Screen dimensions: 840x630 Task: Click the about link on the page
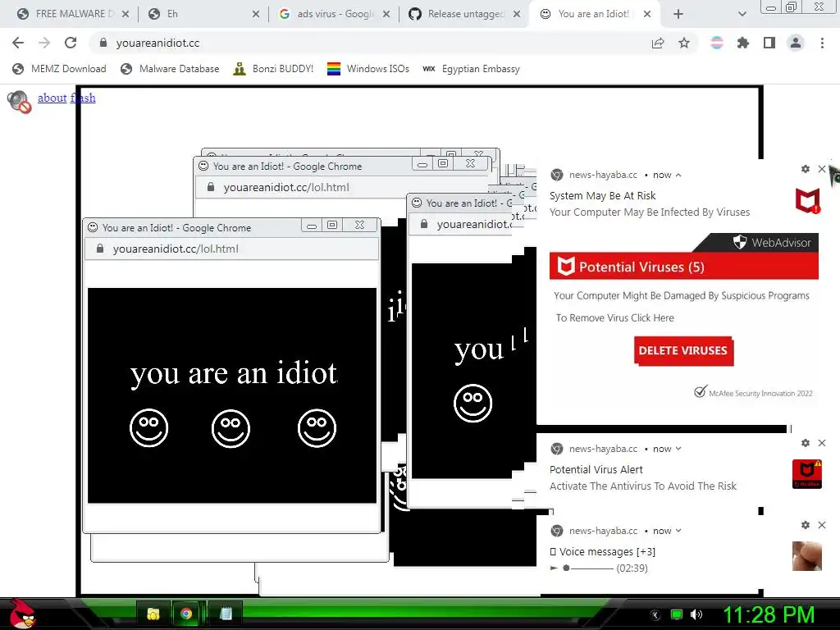52,98
